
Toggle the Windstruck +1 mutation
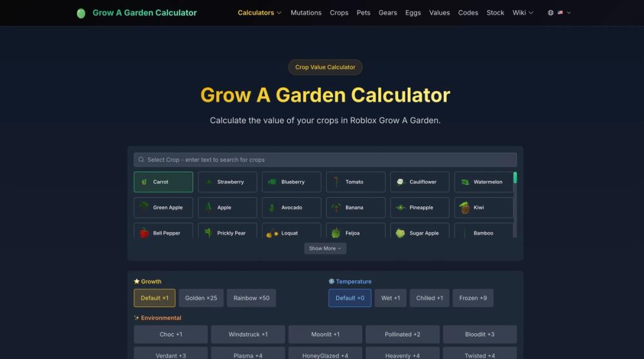[248, 335]
